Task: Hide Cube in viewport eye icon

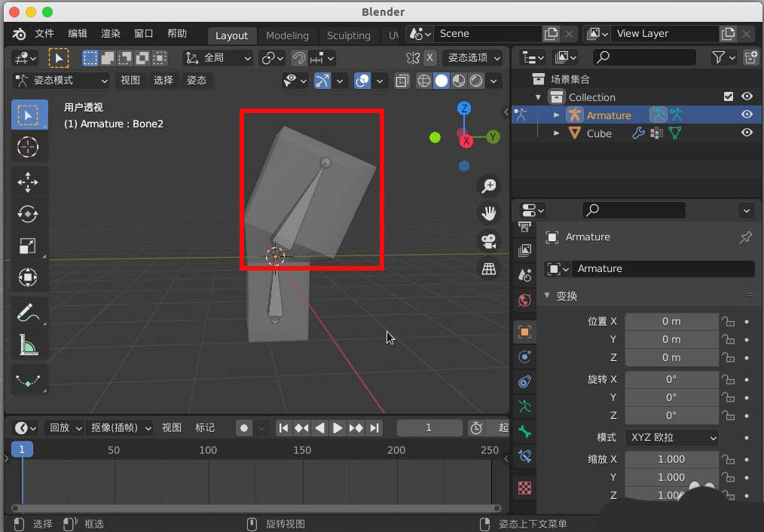Action: 747,133
